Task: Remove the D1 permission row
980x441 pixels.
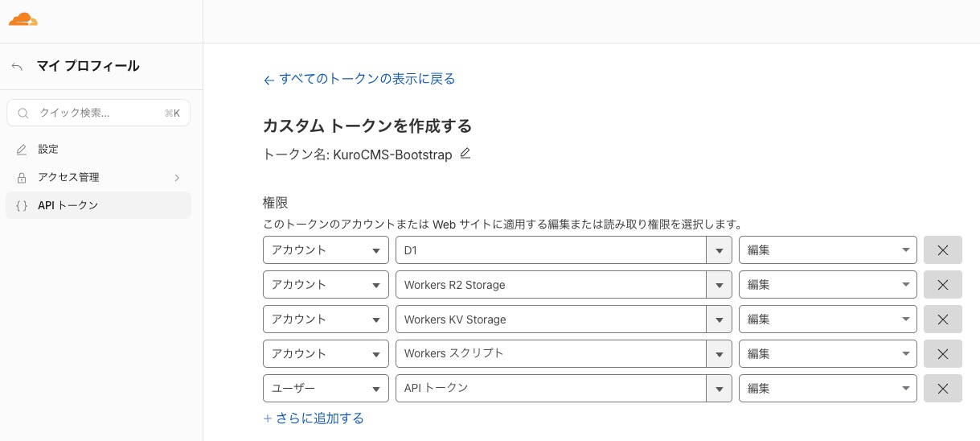Action: [943, 250]
